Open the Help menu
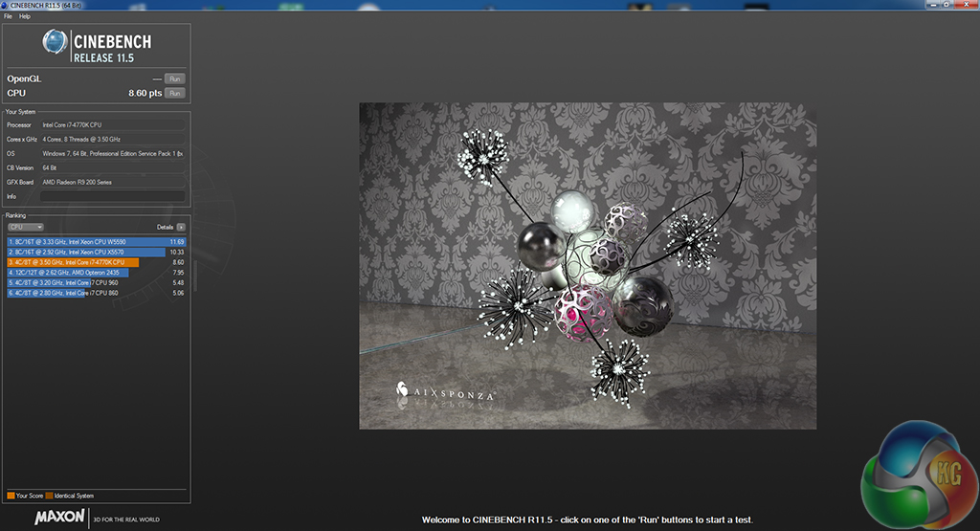 point(24,16)
